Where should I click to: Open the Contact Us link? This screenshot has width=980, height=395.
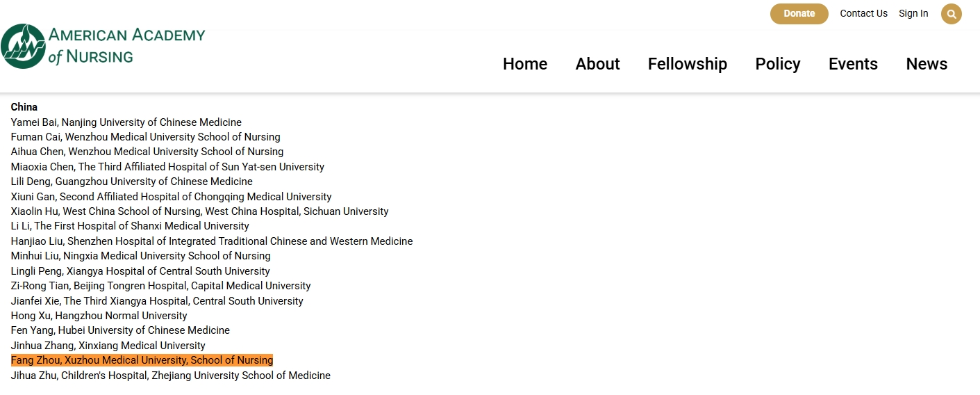tap(863, 14)
